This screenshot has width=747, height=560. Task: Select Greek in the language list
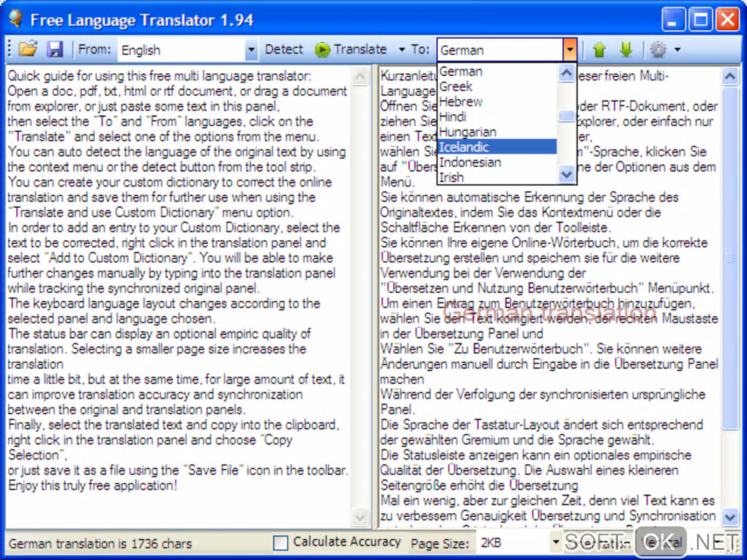pyautogui.click(x=497, y=86)
